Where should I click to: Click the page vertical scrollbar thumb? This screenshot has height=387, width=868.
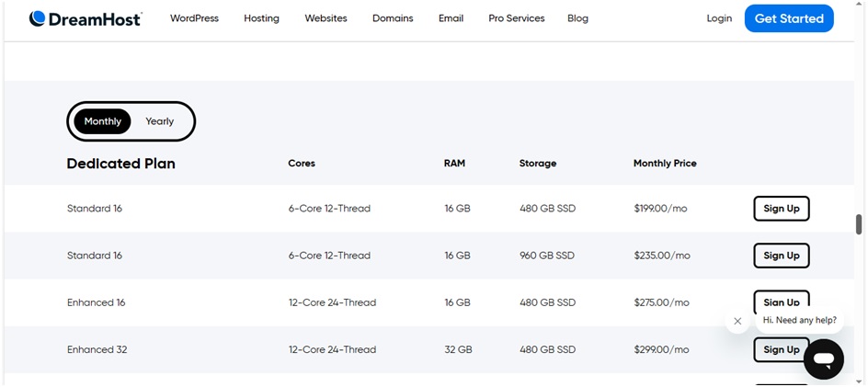pos(859,224)
